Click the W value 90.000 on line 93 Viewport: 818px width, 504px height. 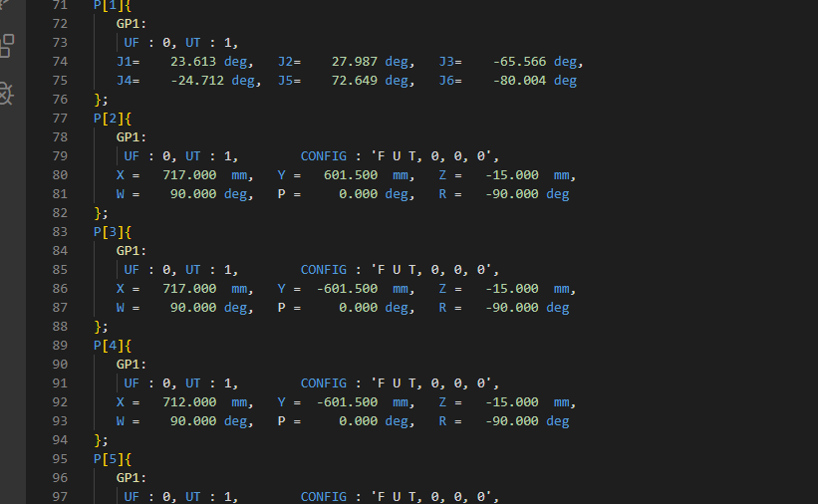pyautogui.click(x=193, y=421)
